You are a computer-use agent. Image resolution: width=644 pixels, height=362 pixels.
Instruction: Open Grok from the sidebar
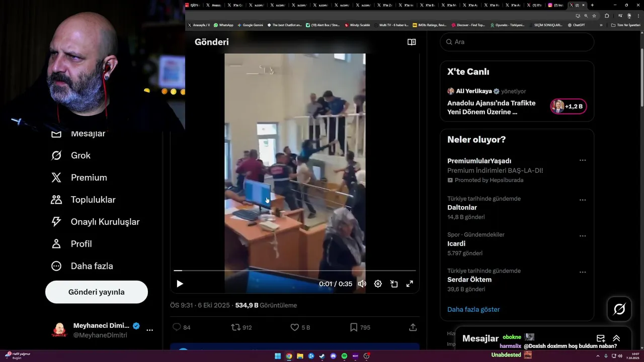(x=71, y=155)
